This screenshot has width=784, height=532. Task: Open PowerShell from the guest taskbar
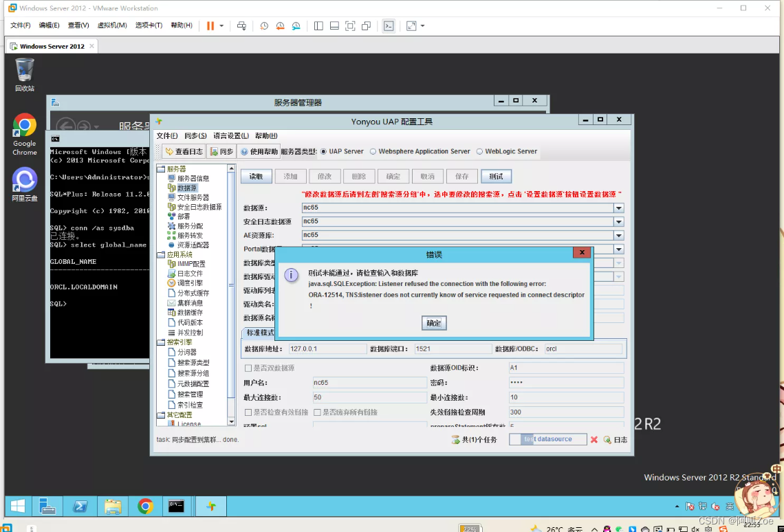(x=80, y=506)
